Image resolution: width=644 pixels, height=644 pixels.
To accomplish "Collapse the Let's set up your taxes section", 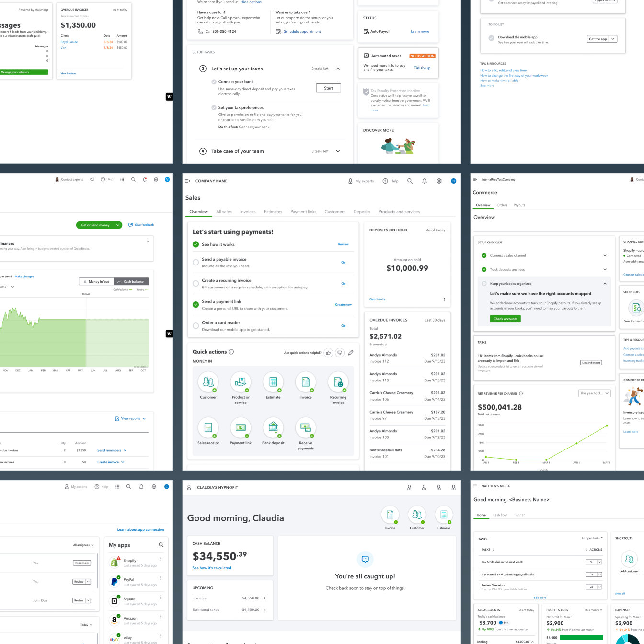I will tap(338, 69).
